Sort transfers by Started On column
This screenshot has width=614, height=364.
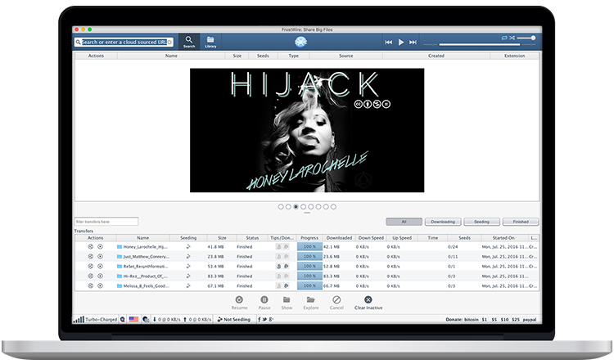point(504,237)
